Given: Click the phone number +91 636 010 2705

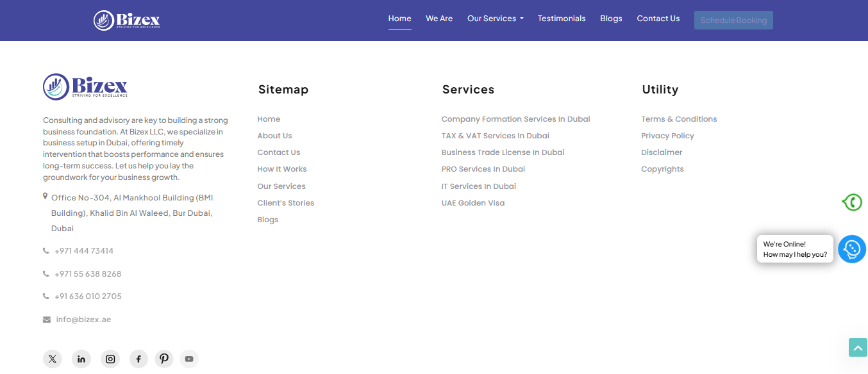Looking at the screenshot, I should click(88, 297).
